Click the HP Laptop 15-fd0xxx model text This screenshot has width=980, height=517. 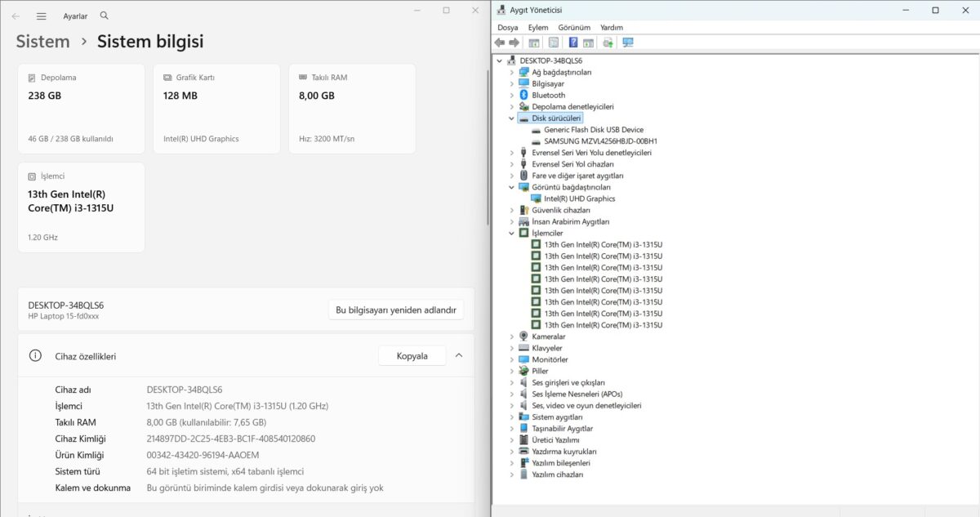(64, 316)
